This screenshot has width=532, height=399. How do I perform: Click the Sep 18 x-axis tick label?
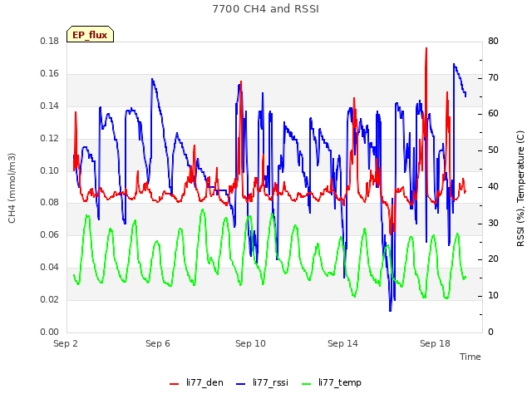click(435, 343)
